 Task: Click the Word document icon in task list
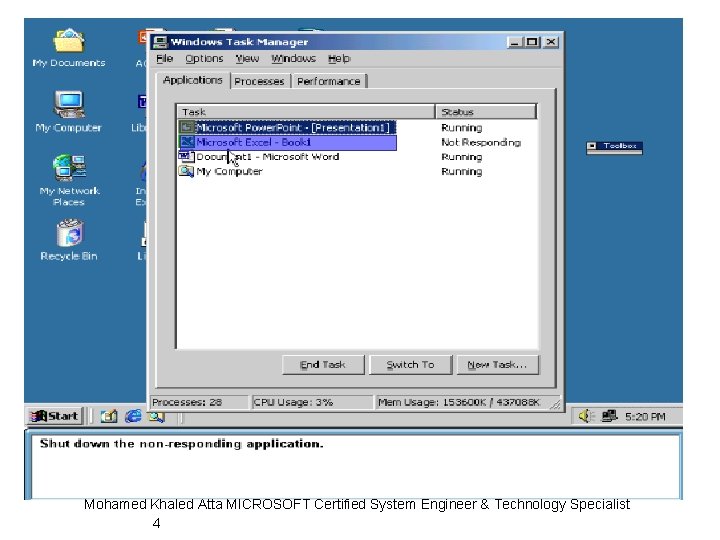186,157
